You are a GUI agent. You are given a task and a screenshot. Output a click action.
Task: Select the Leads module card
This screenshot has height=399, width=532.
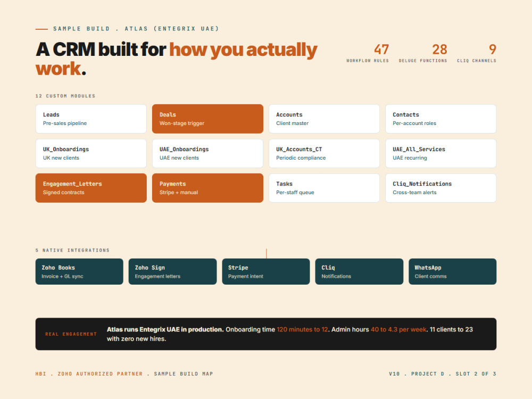pyautogui.click(x=91, y=119)
